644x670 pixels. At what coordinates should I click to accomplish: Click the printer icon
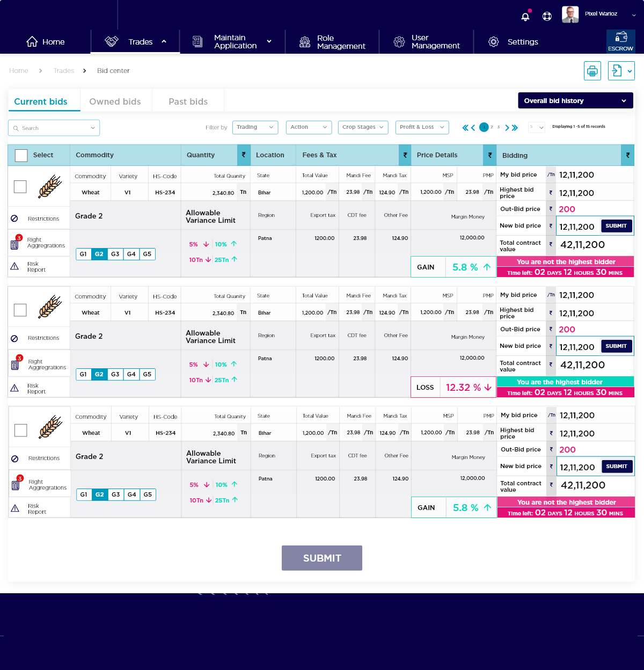click(x=592, y=71)
